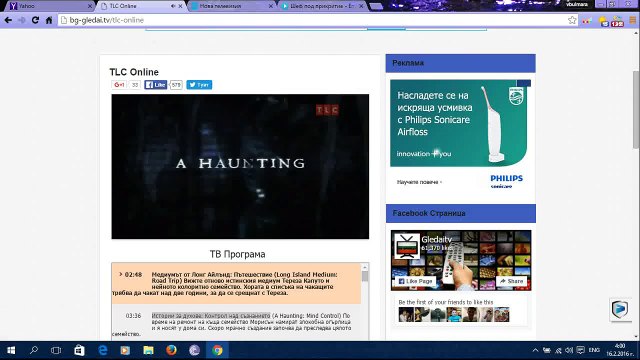Click the first friend avatar in Facebook widget
The image size is (640, 360).
pos(406,314)
